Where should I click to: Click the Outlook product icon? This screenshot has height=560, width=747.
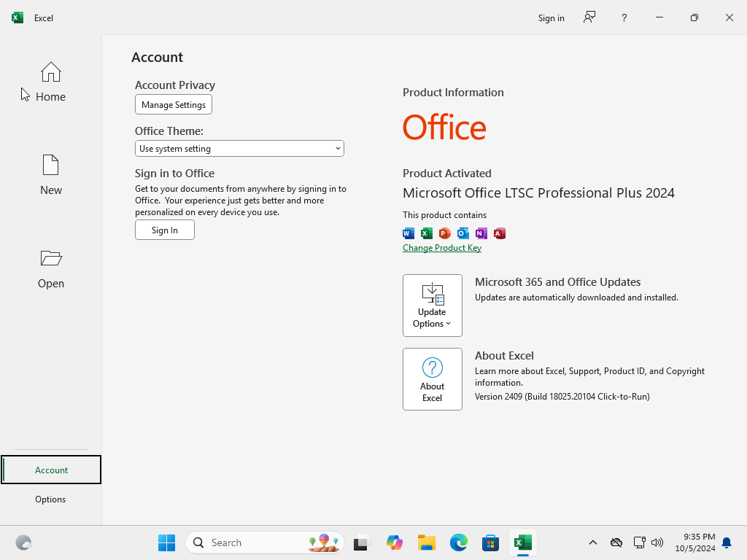462,233
